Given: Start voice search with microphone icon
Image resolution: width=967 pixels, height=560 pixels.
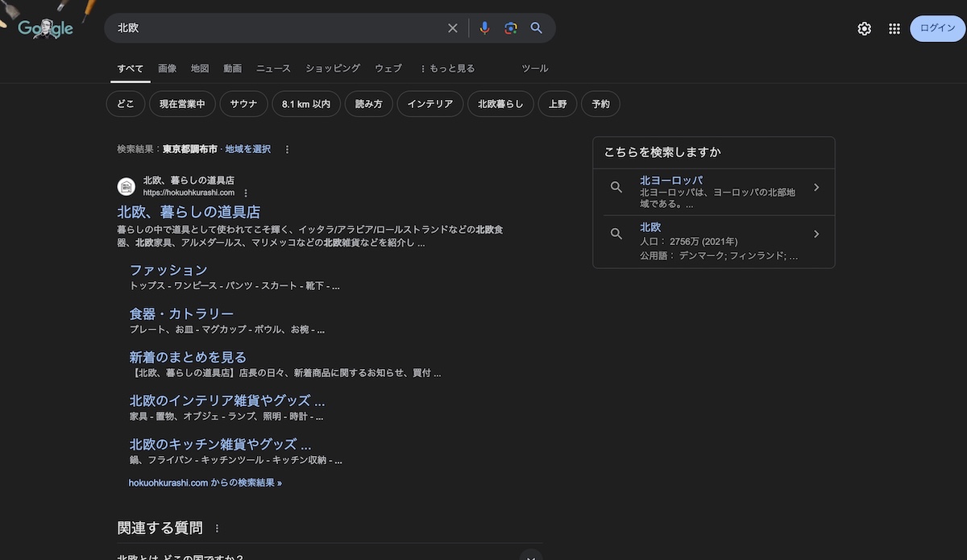Looking at the screenshot, I should [x=484, y=28].
